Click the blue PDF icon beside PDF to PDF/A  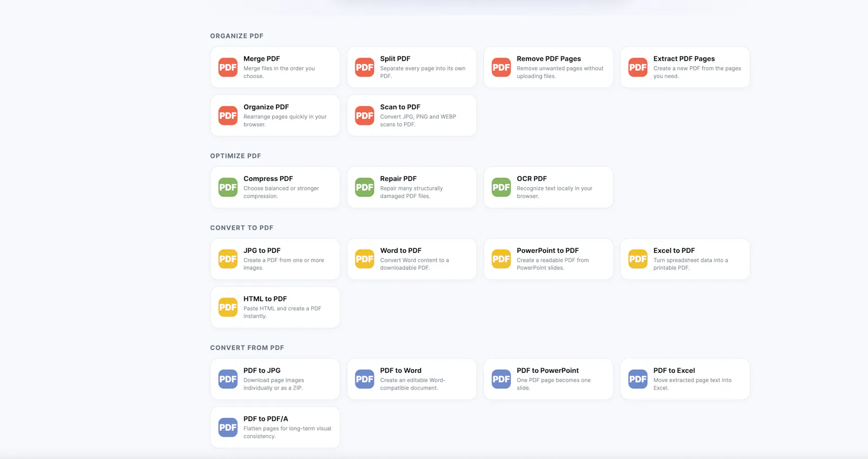(x=228, y=427)
